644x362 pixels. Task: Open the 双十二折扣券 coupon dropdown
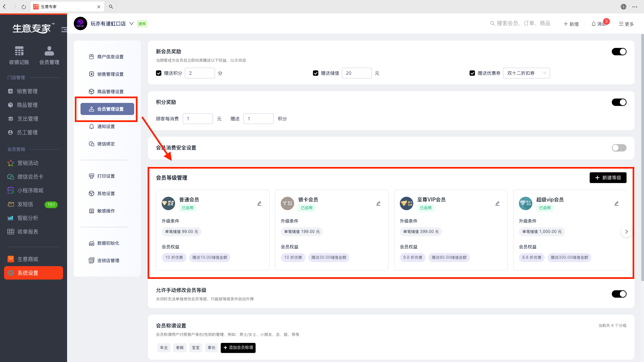[x=526, y=73]
